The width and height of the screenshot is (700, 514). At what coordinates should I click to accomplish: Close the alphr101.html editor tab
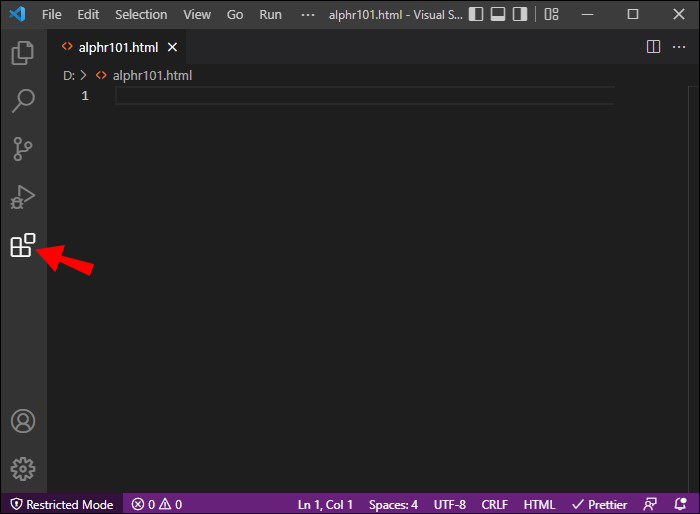pyautogui.click(x=172, y=47)
